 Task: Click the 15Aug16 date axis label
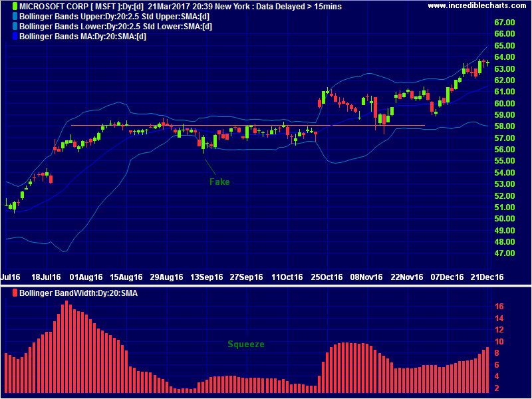point(126,277)
